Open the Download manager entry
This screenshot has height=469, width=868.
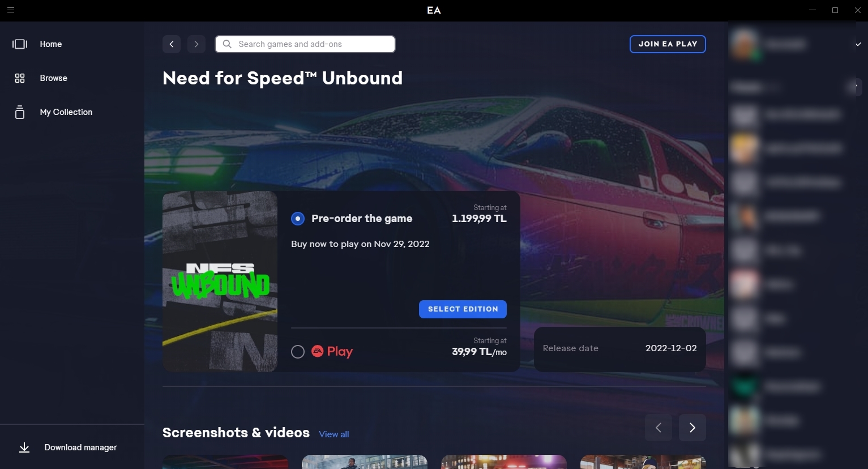(x=80, y=447)
